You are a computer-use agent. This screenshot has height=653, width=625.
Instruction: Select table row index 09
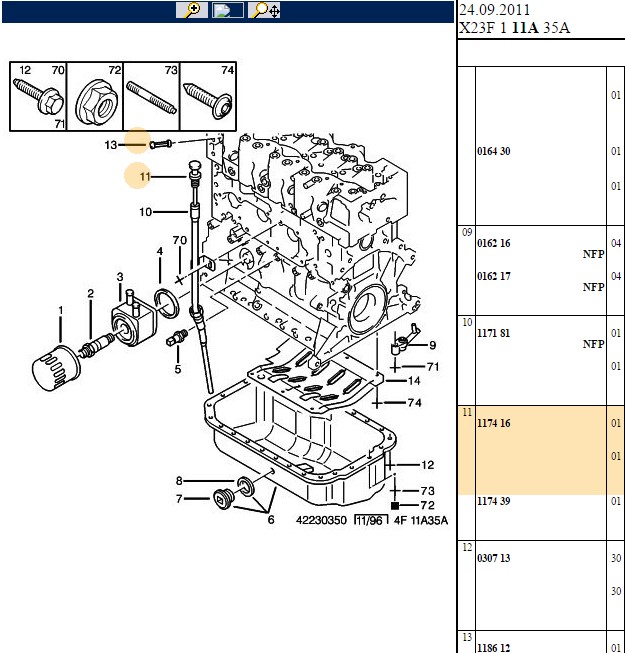[x=467, y=232]
